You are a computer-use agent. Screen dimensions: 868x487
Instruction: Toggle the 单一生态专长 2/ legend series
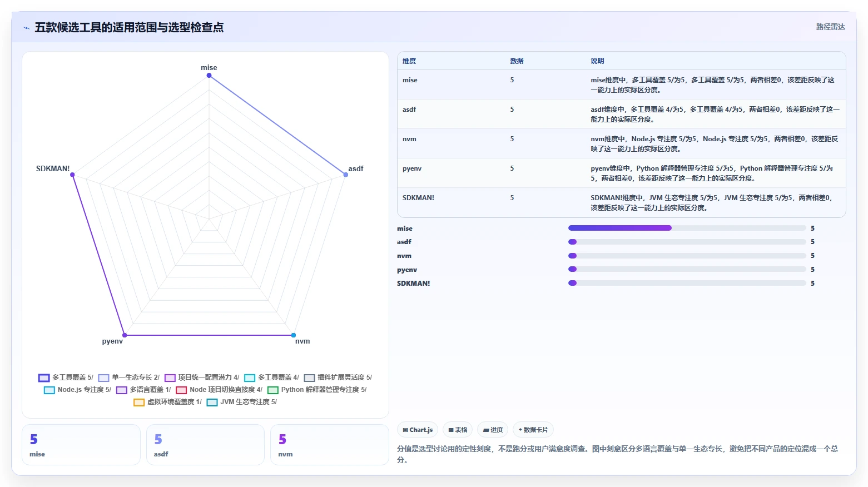click(129, 377)
